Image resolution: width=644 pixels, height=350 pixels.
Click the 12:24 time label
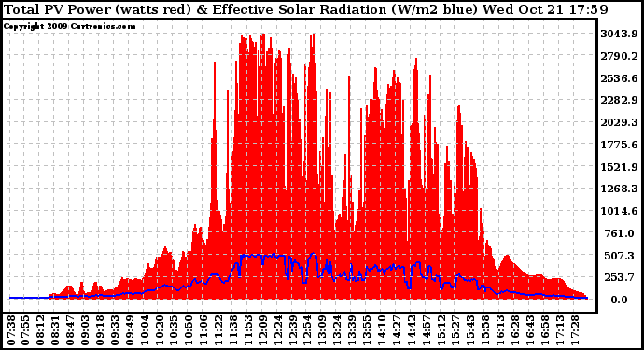277,330
